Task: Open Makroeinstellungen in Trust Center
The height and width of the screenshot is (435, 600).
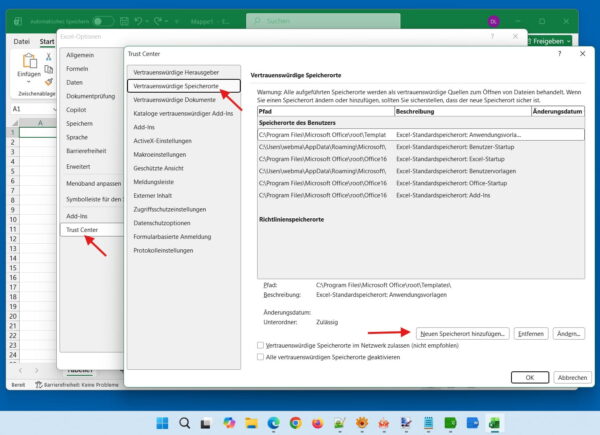Action: coord(184,155)
